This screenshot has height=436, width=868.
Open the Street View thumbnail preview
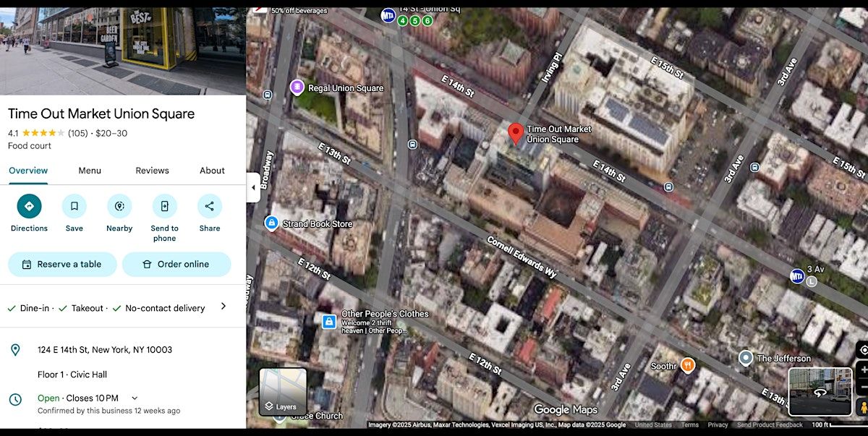820,391
